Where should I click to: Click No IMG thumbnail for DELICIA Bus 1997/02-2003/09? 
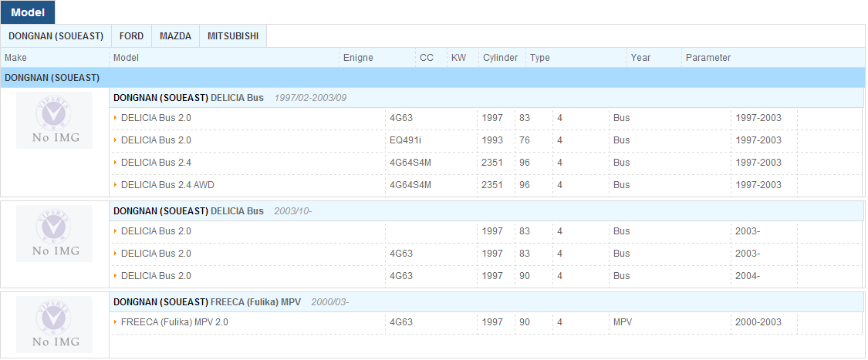click(54, 120)
